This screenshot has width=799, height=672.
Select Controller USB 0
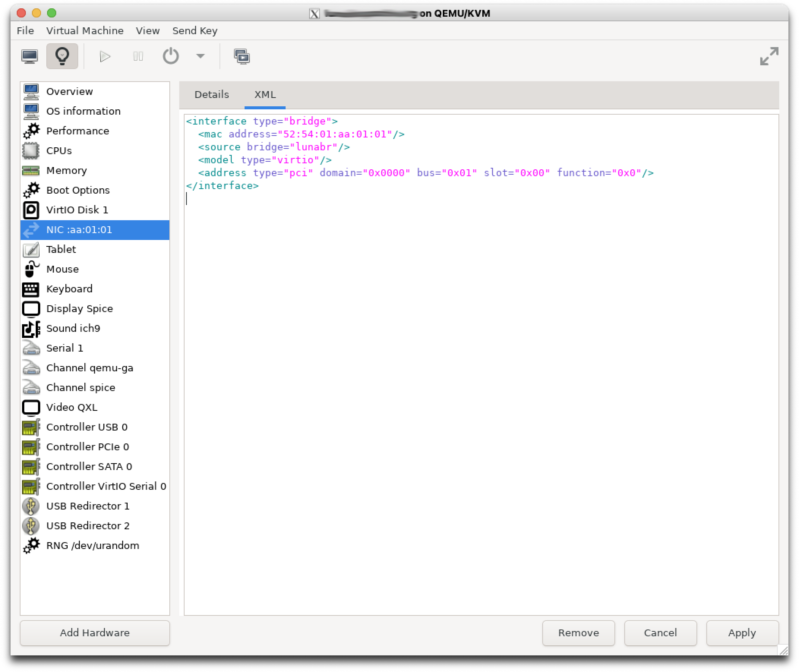[95, 427]
